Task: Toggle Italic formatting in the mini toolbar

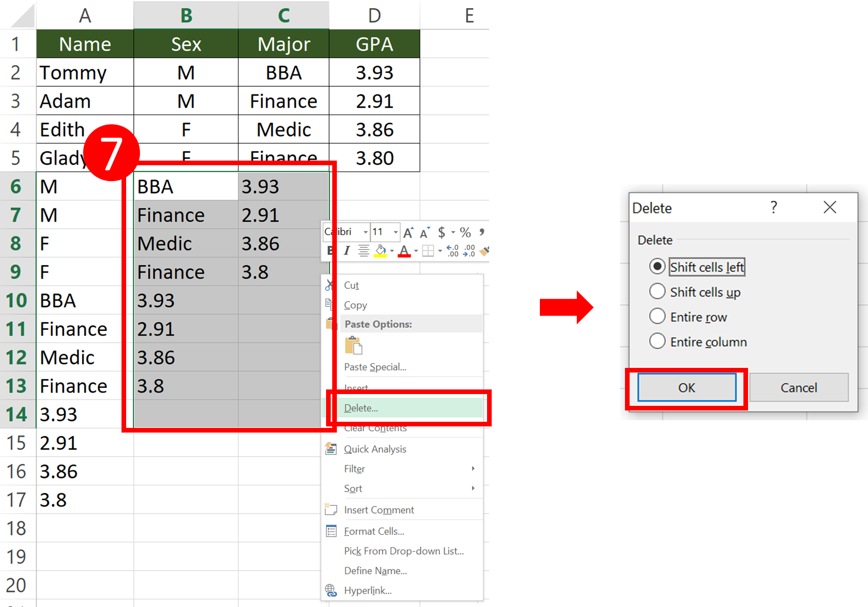Action: (347, 250)
